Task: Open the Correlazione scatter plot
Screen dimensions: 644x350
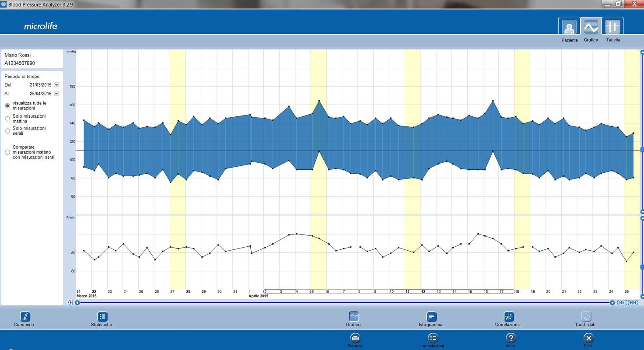Action: [x=508, y=317]
